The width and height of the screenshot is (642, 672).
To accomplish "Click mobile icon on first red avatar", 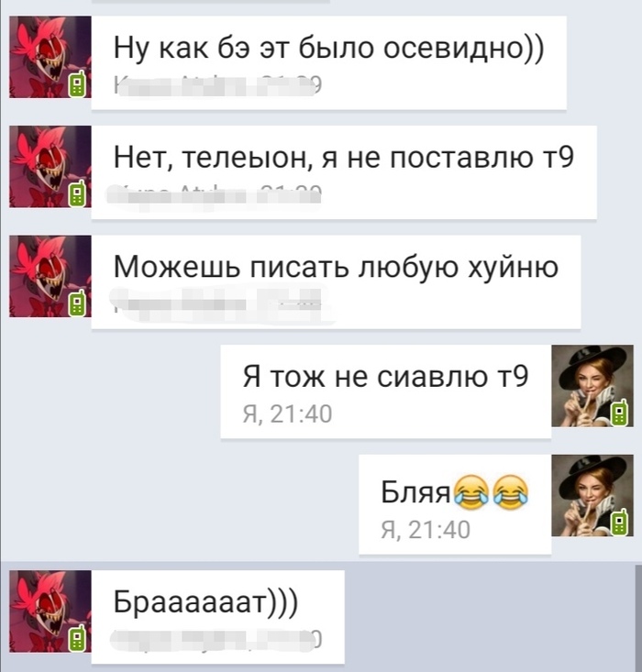I will point(78,84).
